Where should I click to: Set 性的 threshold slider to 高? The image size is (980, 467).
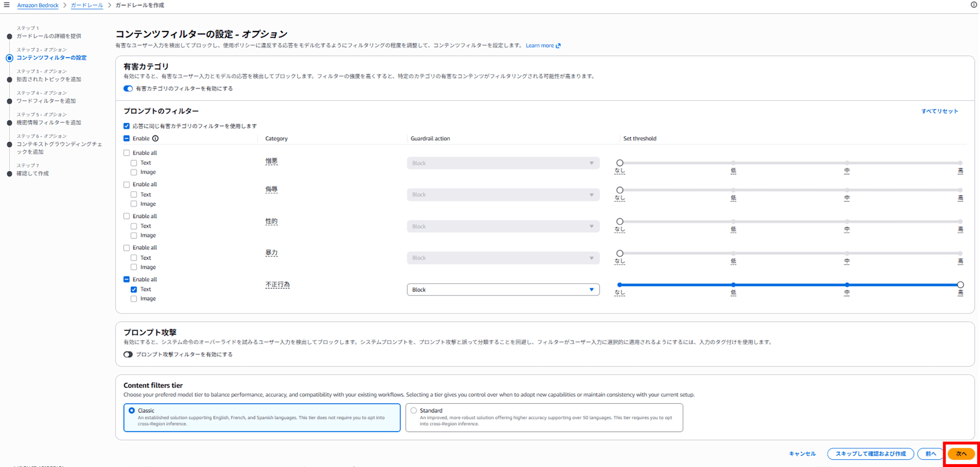960,221
